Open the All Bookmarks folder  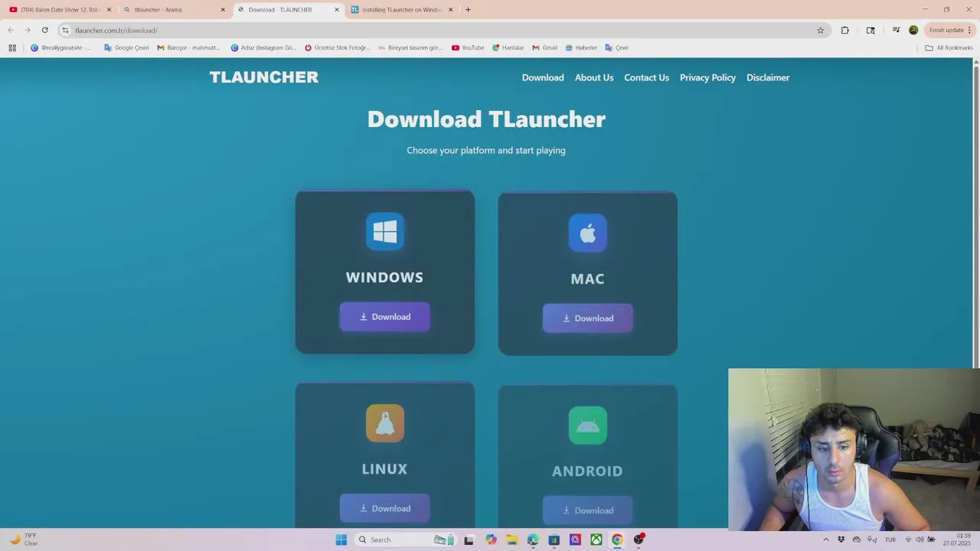pos(949,47)
